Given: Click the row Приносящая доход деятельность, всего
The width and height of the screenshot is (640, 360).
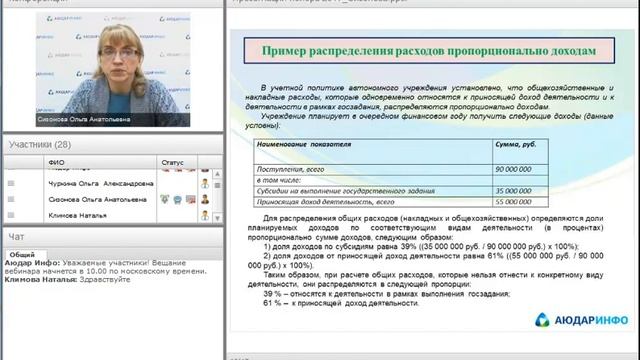Looking at the screenshot, I should point(400,202).
